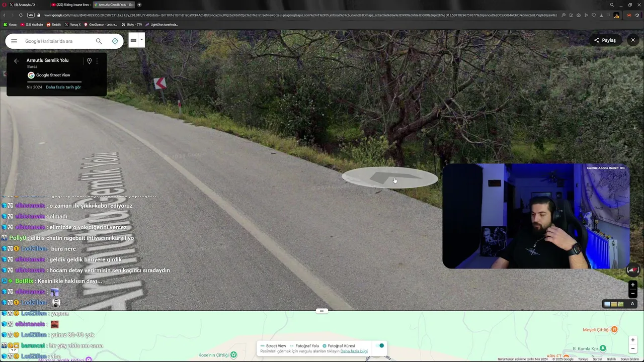Open the three-dot options in info card
The image size is (644, 362).
(97, 61)
